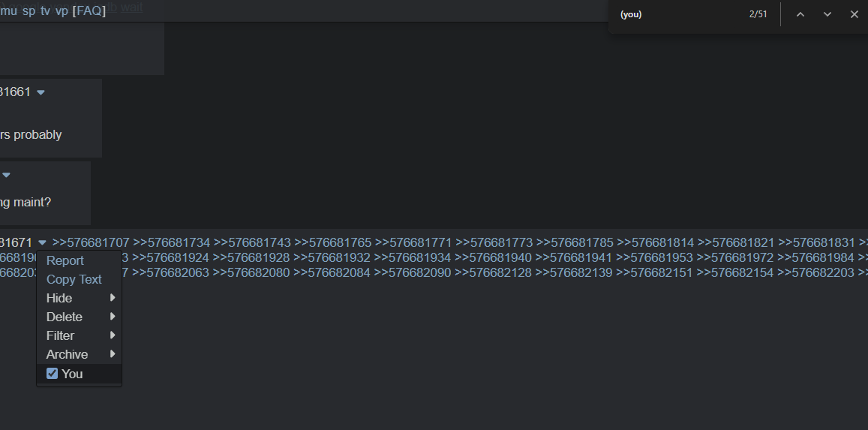Go to previous find match arrow
Image resolution: width=868 pixels, height=430 pixels.
pyautogui.click(x=800, y=14)
